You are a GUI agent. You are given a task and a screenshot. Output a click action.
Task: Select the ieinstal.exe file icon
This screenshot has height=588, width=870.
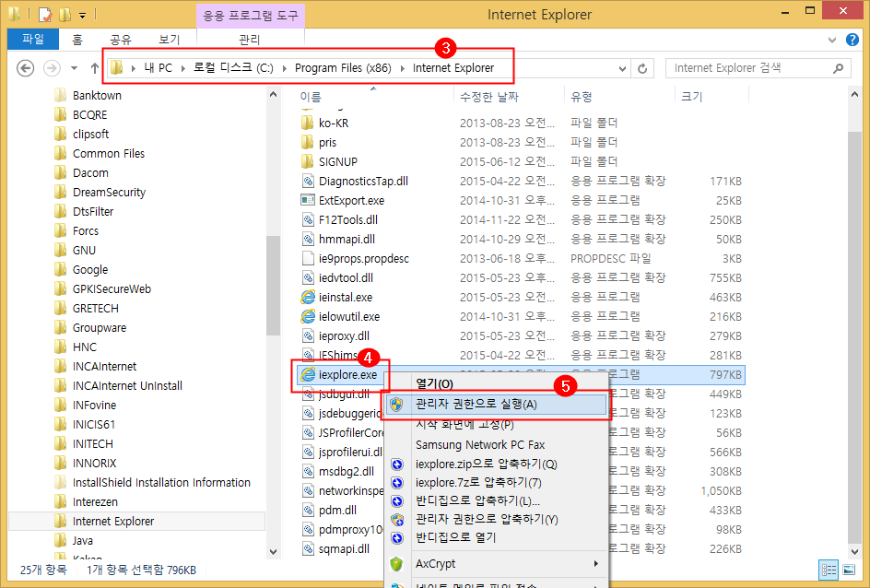pyautogui.click(x=308, y=298)
